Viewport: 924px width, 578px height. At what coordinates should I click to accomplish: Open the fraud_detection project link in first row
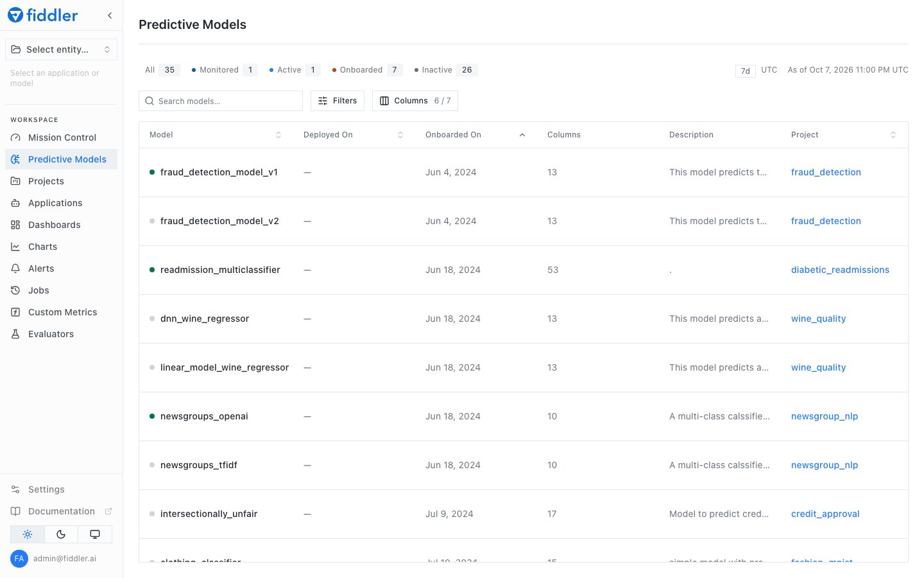click(x=826, y=172)
